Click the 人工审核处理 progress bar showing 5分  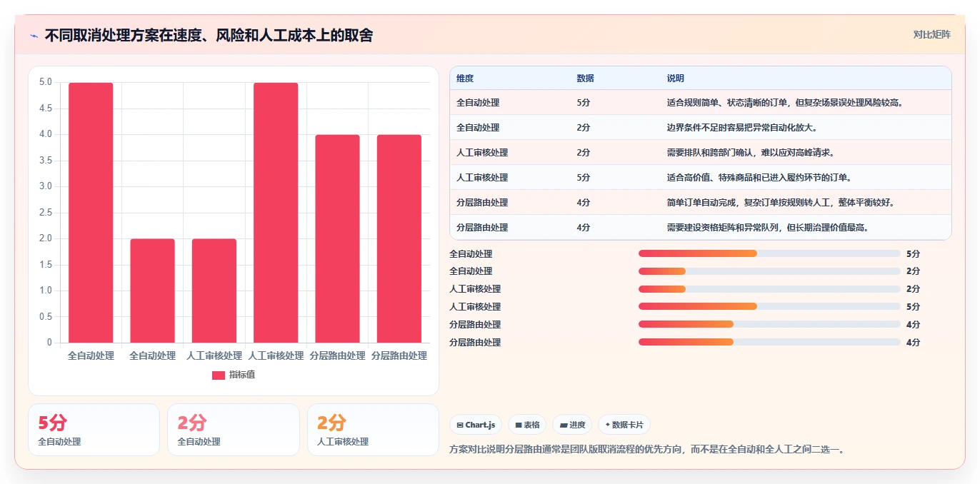[769, 307]
